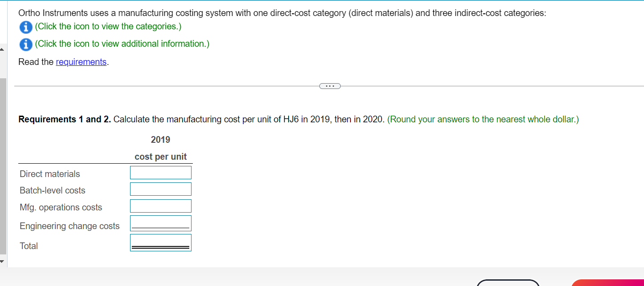Click the Direct materials row label
This screenshot has width=644, height=286.
pyautogui.click(x=49, y=174)
